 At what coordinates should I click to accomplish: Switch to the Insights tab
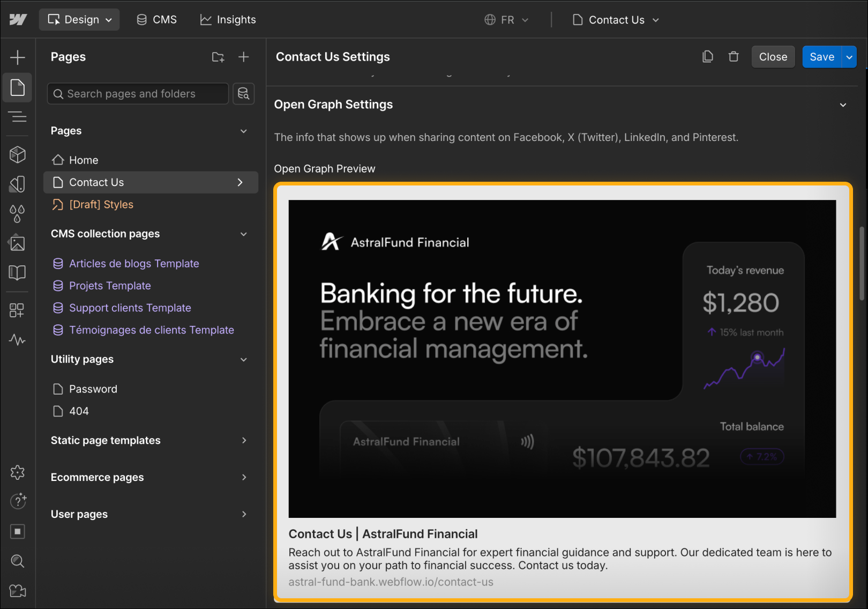tap(228, 20)
